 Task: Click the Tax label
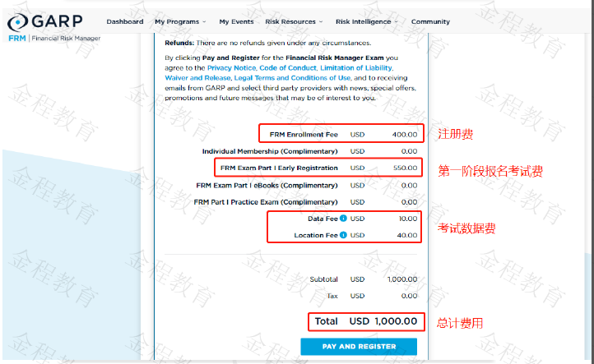(x=332, y=296)
